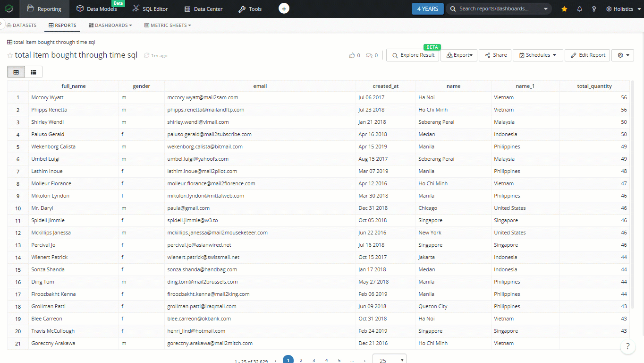This screenshot has height=363, width=644.
Task: Click the Holistics logo icon
Action: 9,9
